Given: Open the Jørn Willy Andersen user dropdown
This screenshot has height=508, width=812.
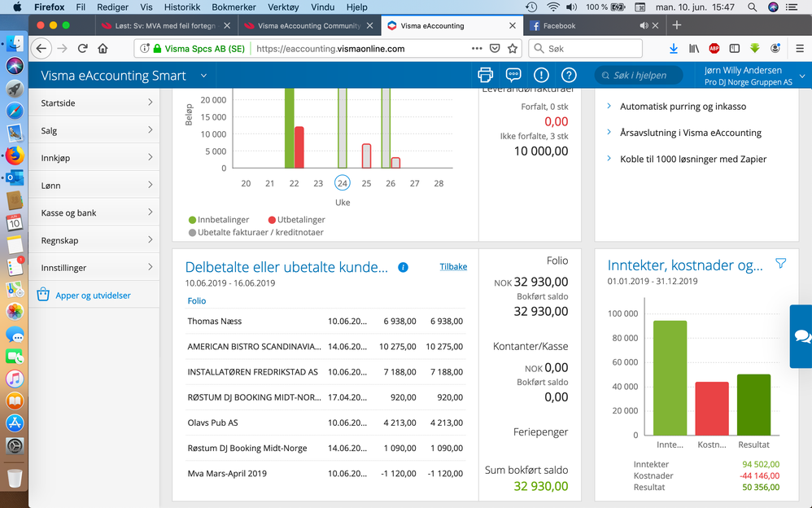Looking at the screenshot, I should 754,76.
